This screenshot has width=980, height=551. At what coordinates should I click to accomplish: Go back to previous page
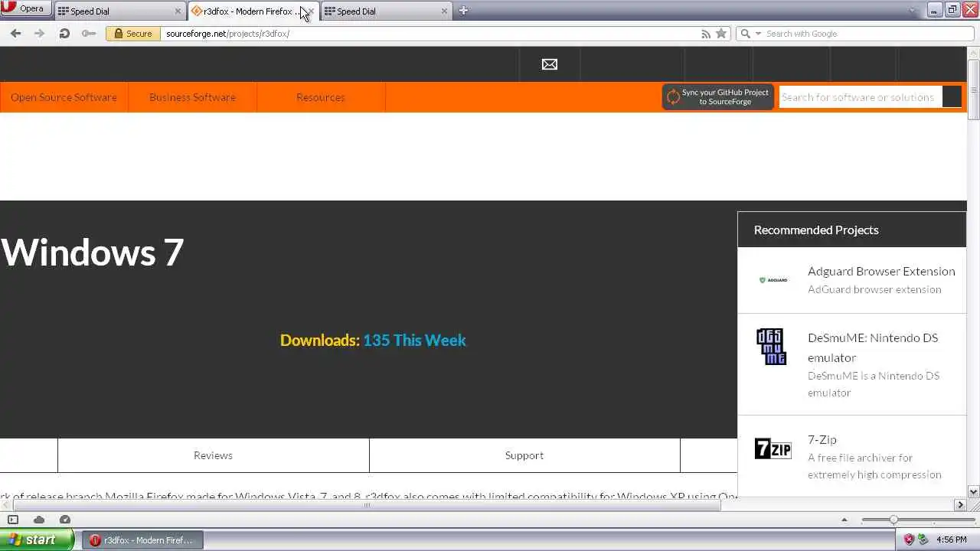[x=16, y=34]
